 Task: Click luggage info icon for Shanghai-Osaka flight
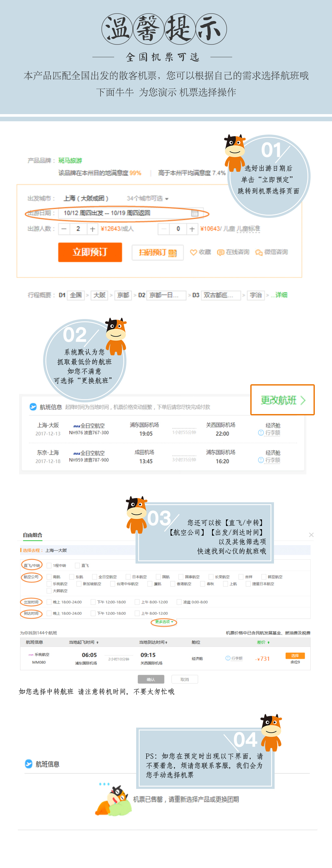click(261, 433)
